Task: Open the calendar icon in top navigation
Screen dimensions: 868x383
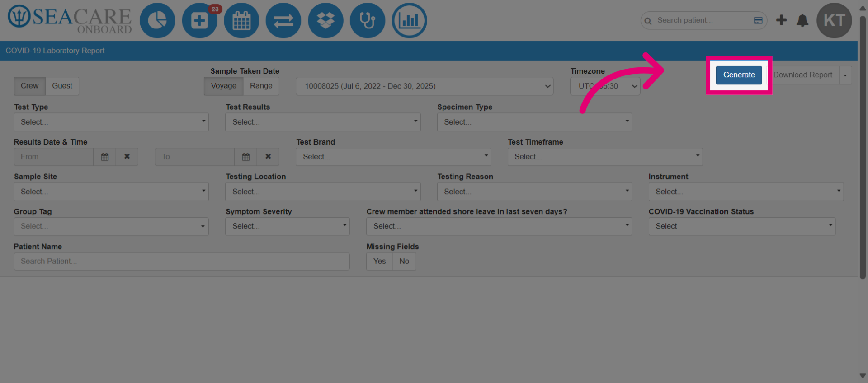Action: (x=241, y=20)
